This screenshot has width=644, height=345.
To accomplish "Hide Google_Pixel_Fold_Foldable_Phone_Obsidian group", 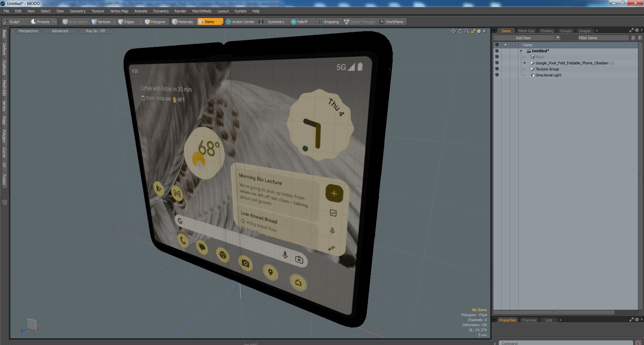I will coord(497,63).
